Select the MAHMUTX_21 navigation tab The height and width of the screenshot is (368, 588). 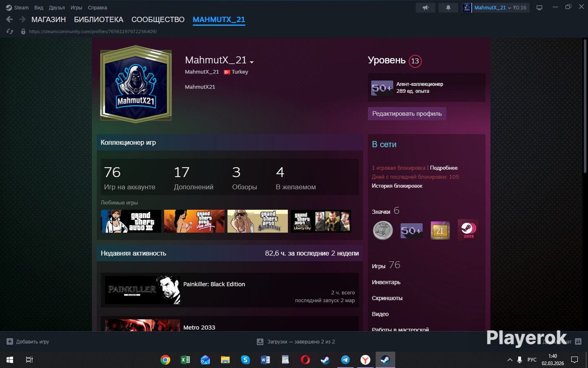coord(219,20)
